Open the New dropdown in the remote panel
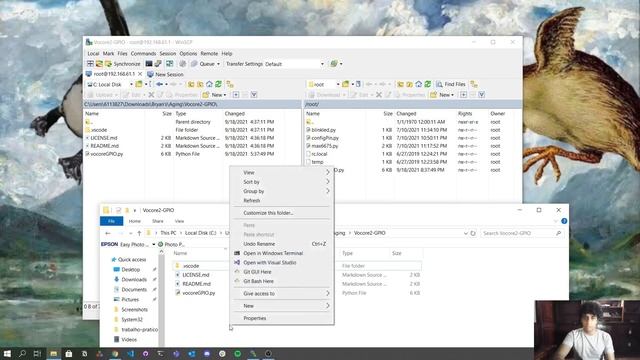The width and height of the screenshot is (640, 360). coord(442,95)
